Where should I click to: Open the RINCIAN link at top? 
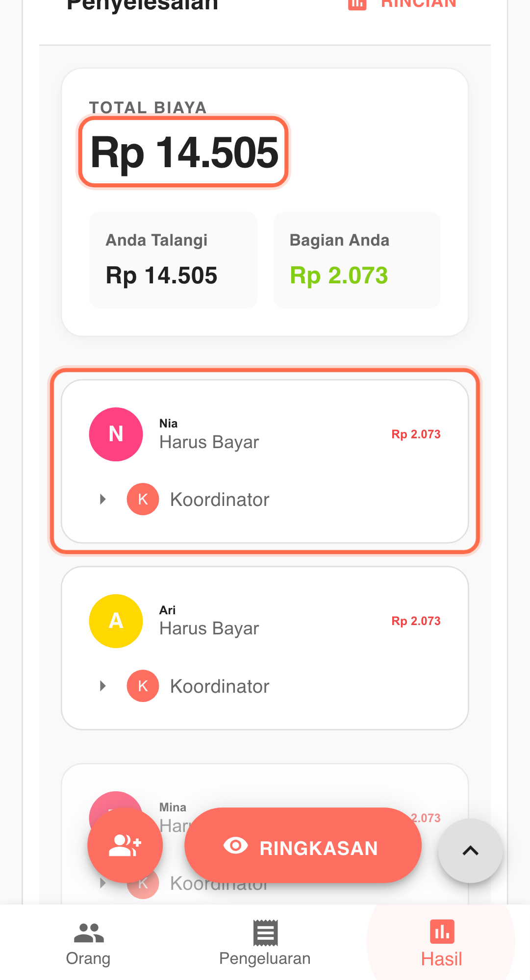(418, 4)
